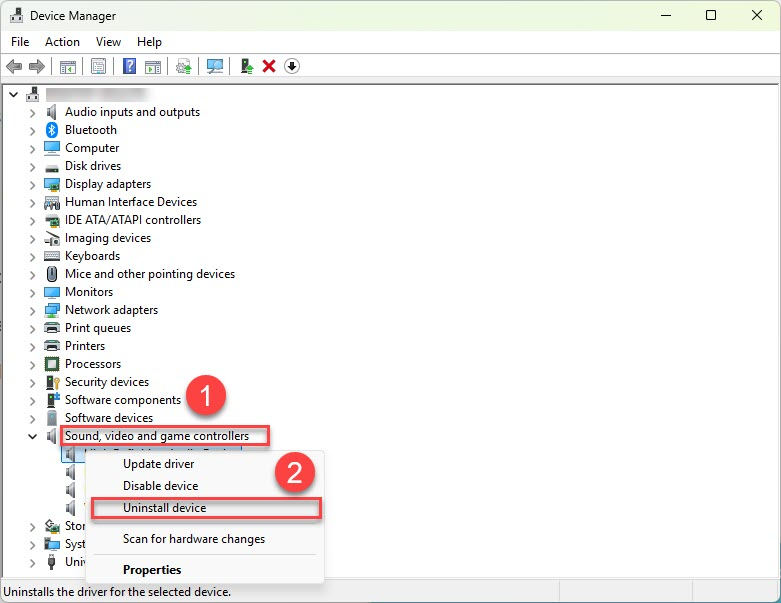Collapse Sound, video and game controllers
The image size is (781, 603).
coord(32,436)
